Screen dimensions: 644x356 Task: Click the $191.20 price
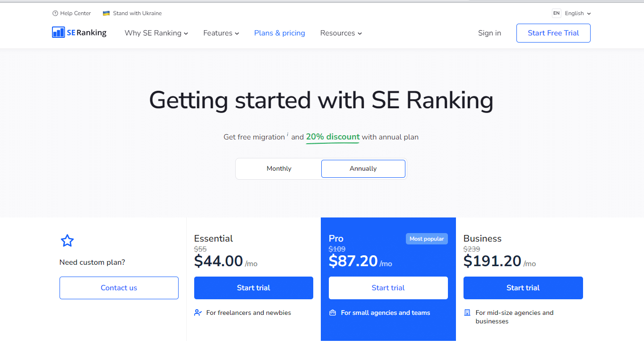coord(492,261)
